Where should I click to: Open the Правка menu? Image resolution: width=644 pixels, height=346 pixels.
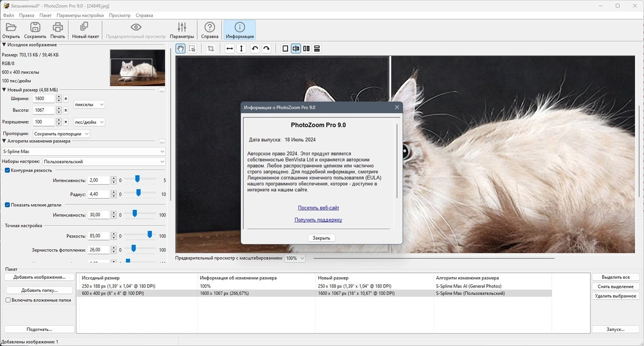[26, 16]
